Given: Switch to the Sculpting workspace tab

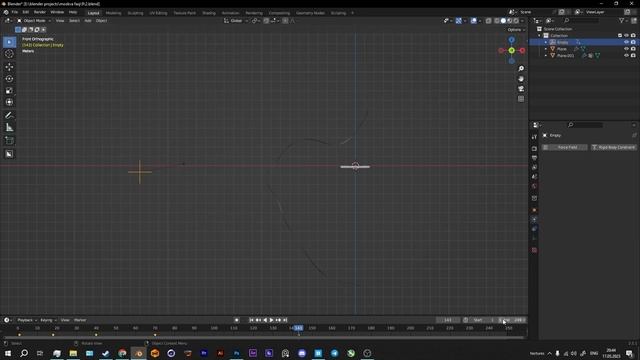Looking at the screenshot, I should tap(136, 13).
